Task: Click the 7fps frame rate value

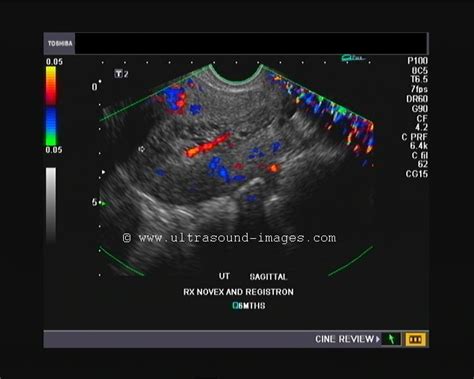Action: point(419,89)
